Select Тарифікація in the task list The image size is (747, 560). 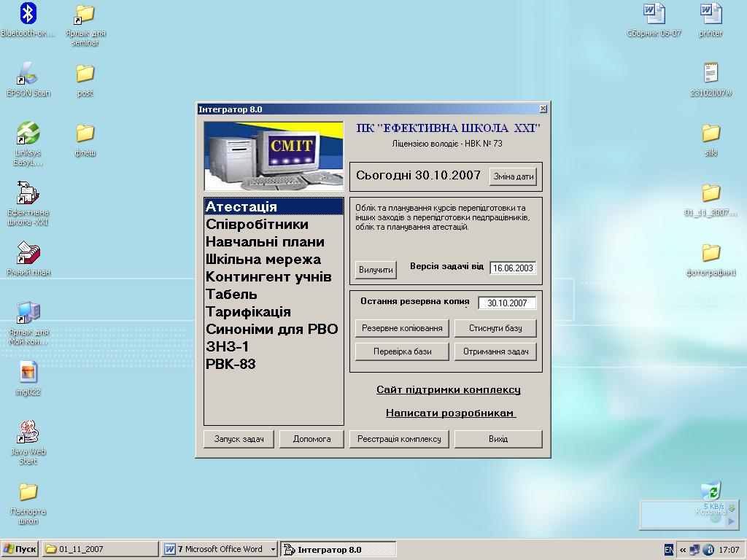[274, 312]
